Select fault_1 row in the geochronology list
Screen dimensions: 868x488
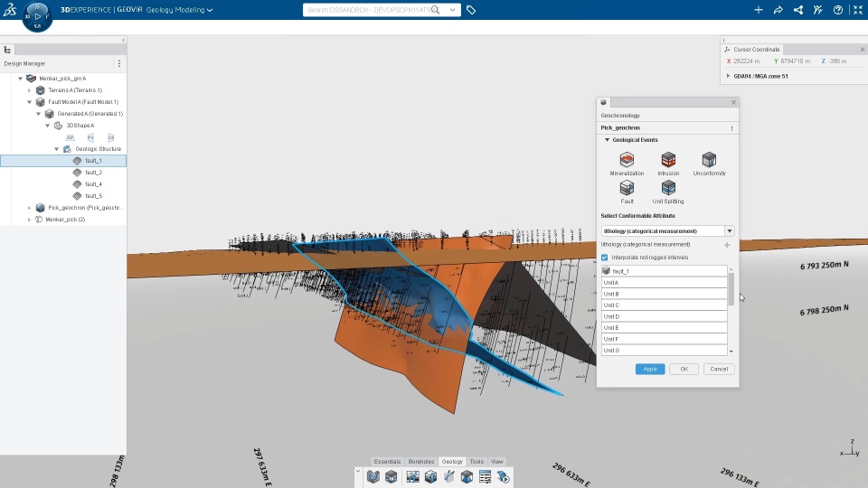[x=664, y=271]
